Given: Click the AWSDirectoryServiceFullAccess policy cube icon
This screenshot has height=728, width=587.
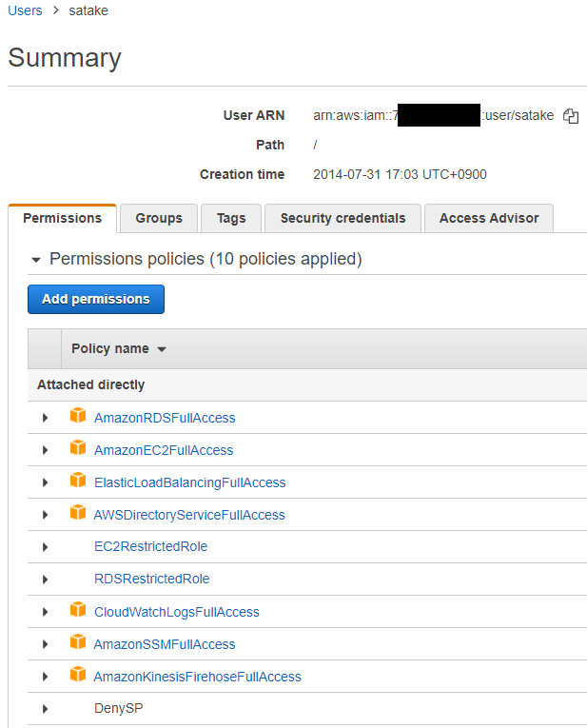Looking at the screenshot, I should click(x=78, y=512).
